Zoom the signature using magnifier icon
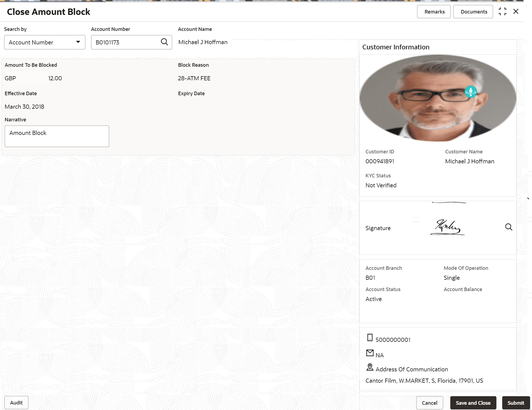532x410 pixels. point(509,227)
